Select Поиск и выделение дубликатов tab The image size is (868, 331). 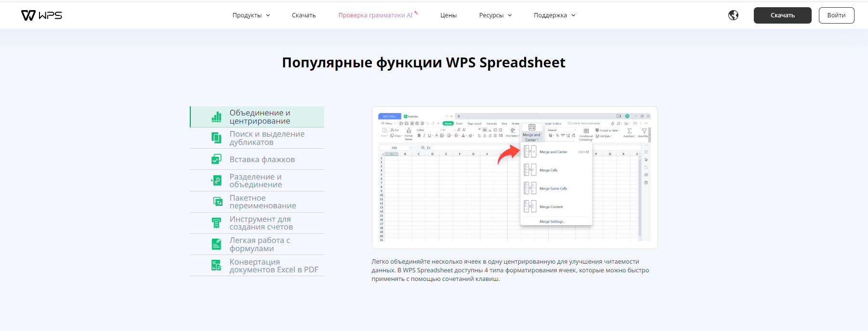(257, 138)
